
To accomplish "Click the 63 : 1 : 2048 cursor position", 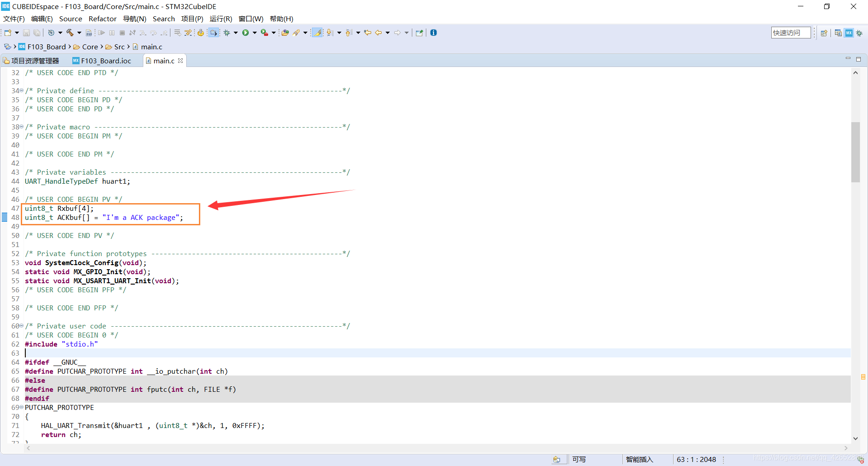I will (x=696, y=459).
